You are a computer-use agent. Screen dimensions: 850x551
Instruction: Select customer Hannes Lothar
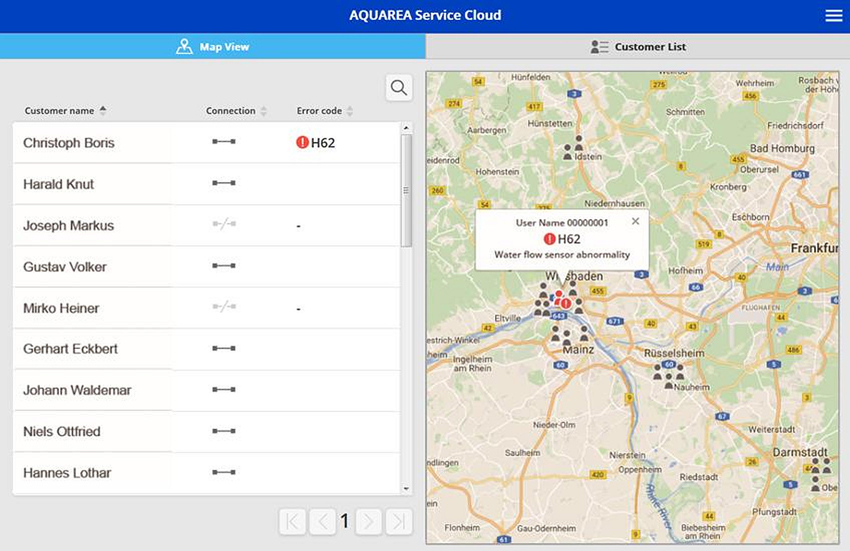(207, 473)
